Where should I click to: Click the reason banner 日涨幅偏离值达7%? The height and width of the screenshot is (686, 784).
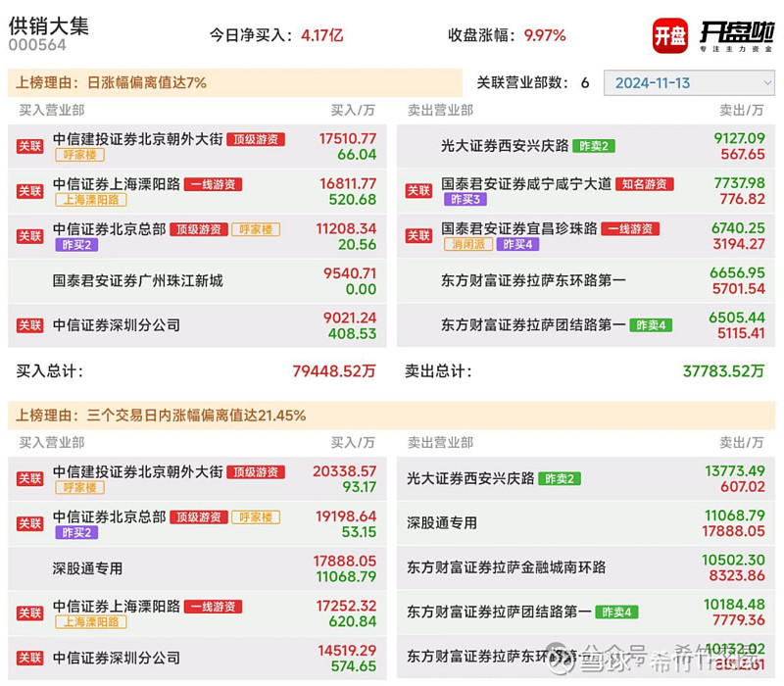click(235, 82)
